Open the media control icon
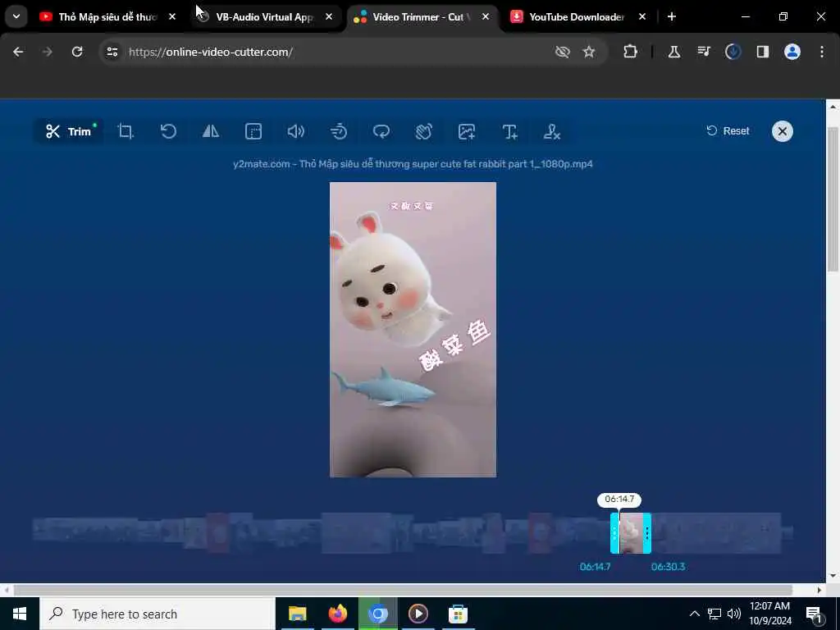This screenshot has width=840, height=630. click(x=703, y=52)
